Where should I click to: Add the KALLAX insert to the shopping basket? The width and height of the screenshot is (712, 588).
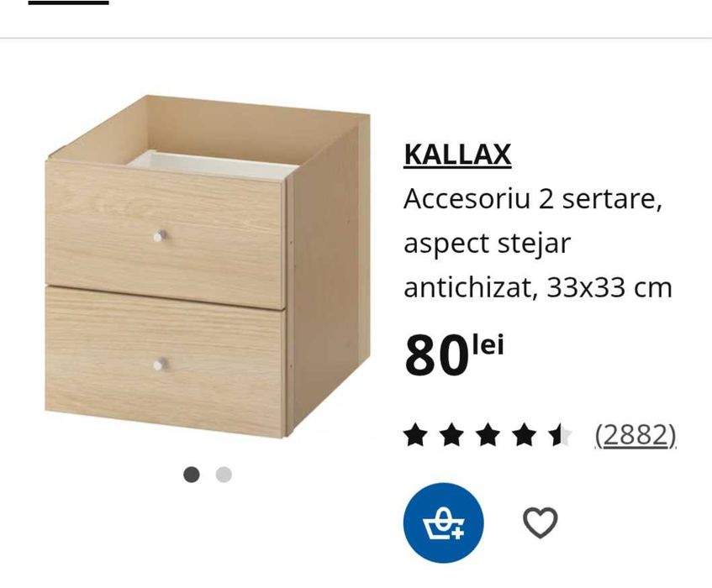(x=443, y=522)
